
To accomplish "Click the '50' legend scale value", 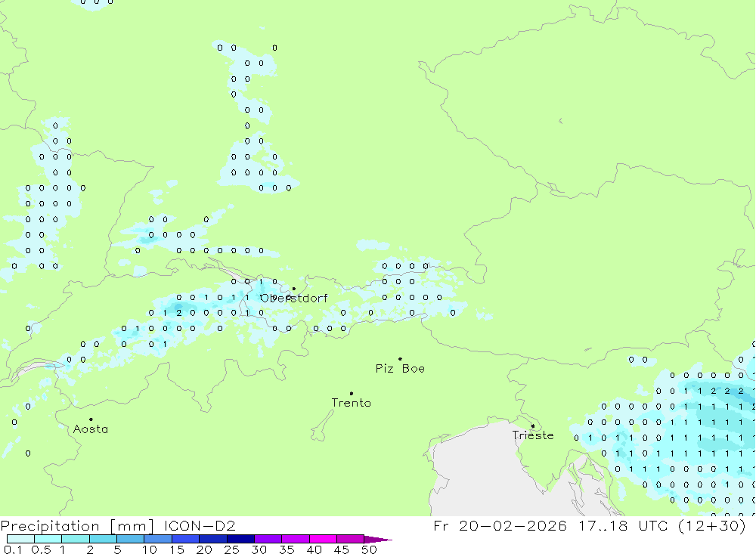I will coord(370,549).
